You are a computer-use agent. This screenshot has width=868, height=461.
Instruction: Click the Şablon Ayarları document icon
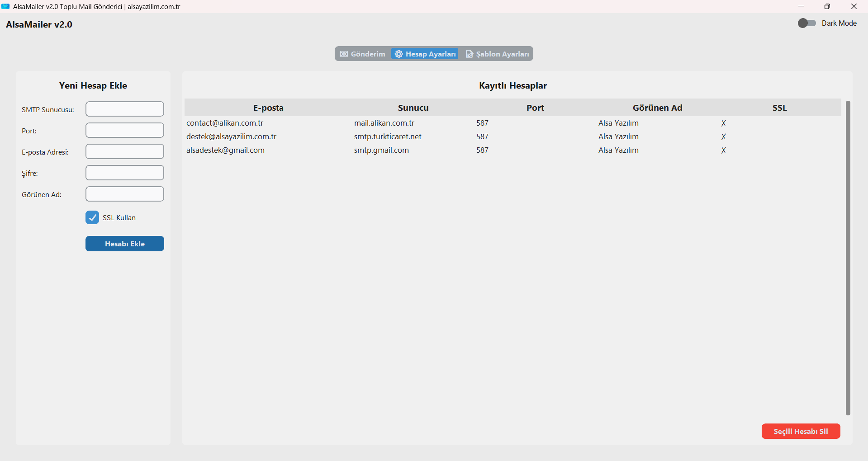pos(470,54)
